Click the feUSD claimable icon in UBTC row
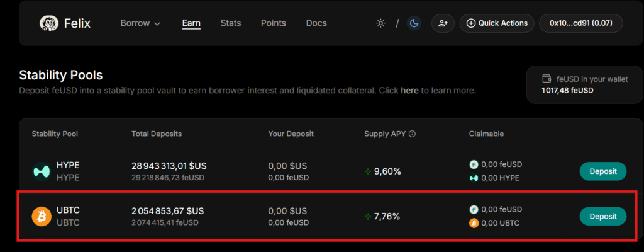 [474, 209]
